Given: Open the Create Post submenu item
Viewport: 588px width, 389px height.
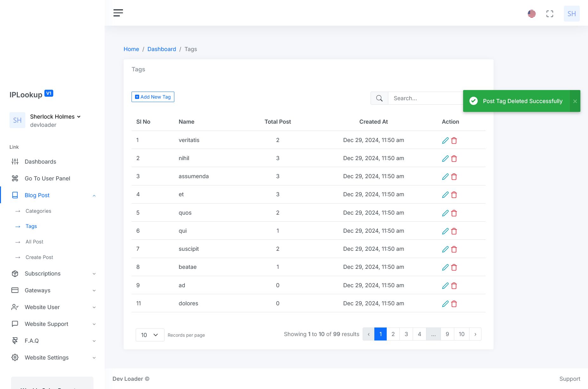Looking at the screenshot, I should click(x=39, y=257).
